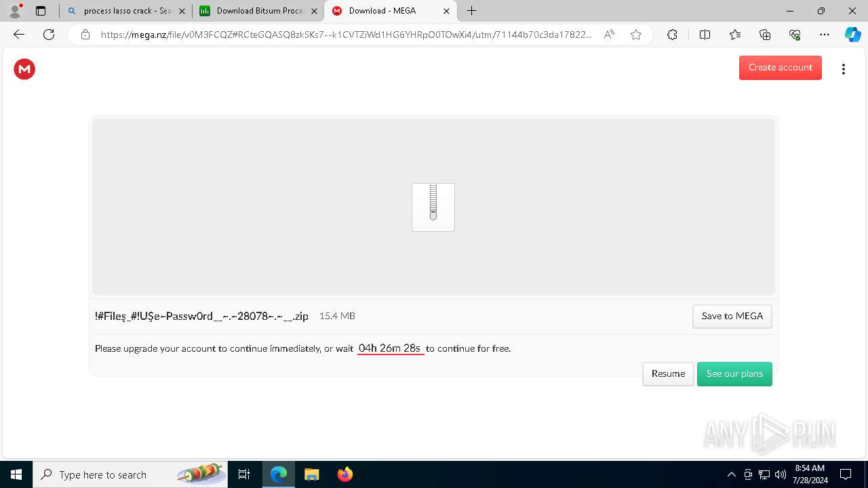Open Edge Settings and more menu
This screenshot has width=868, height=488.
825,35
